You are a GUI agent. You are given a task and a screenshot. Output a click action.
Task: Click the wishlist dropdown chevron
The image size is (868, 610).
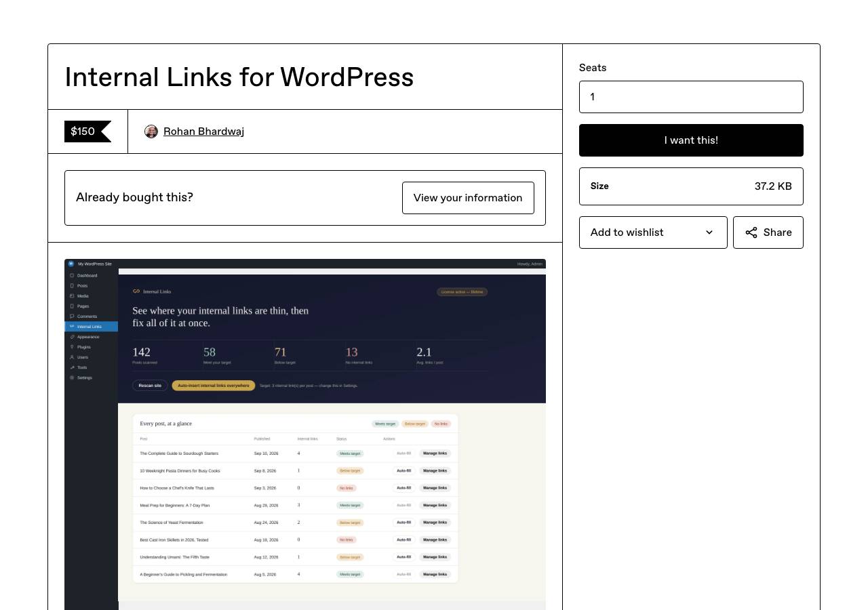pyautogui.click(x=709, y=232)
